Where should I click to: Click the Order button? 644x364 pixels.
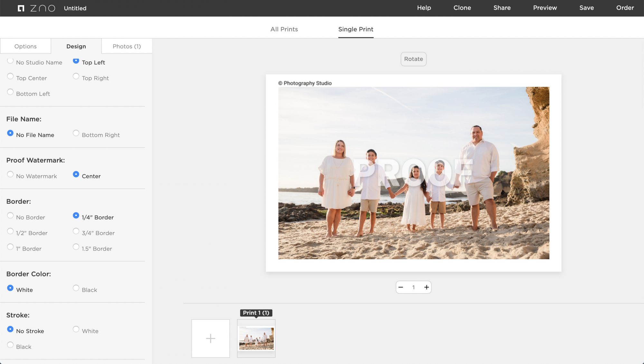point(625,8)
